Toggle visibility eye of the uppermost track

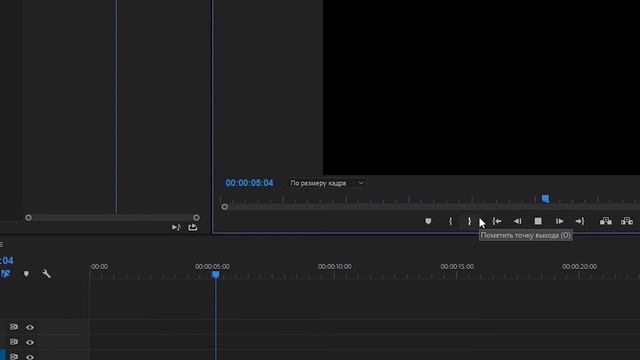click(30, 327)
